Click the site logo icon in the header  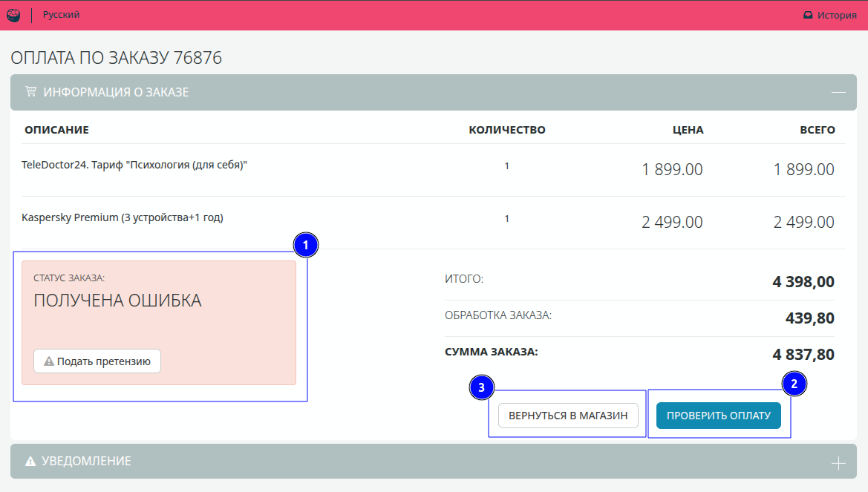13,15
